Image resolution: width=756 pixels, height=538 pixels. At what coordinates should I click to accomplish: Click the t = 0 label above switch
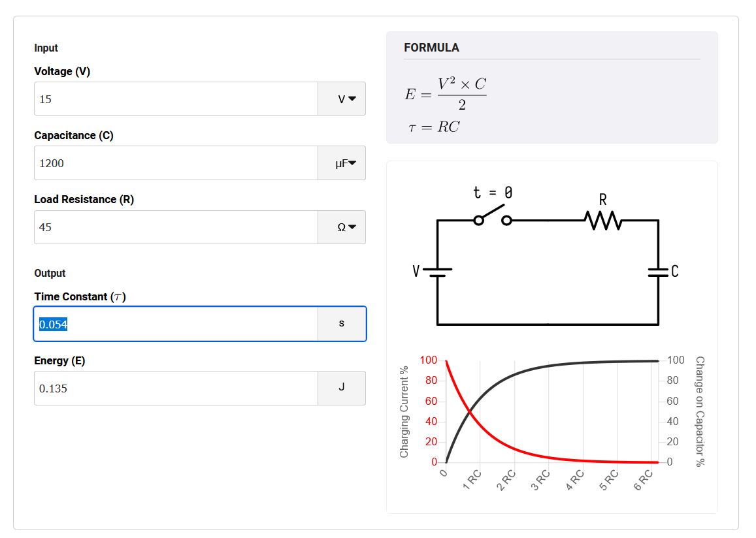[x=493, y=192]
